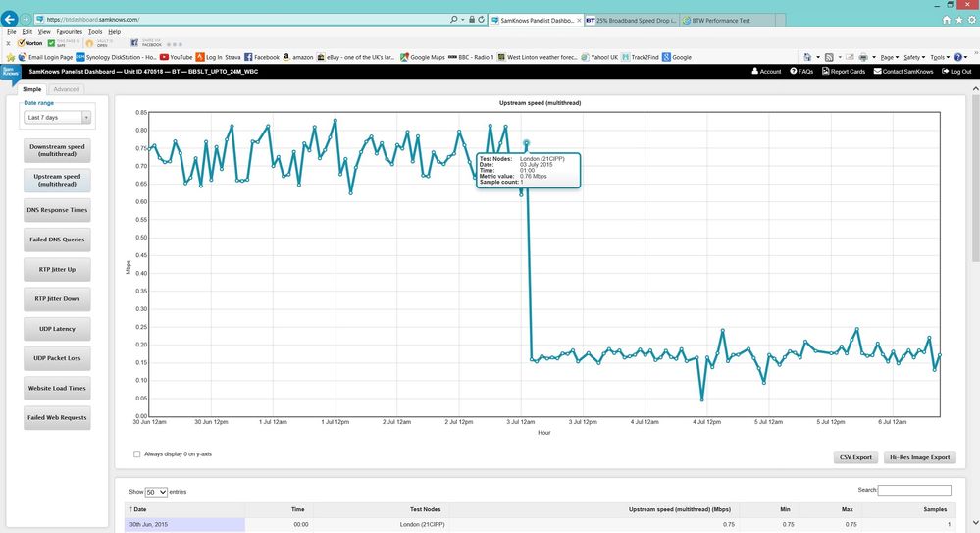
Task: Open Report Cards in the dashboard header
Action: click(x=844, y=72)
